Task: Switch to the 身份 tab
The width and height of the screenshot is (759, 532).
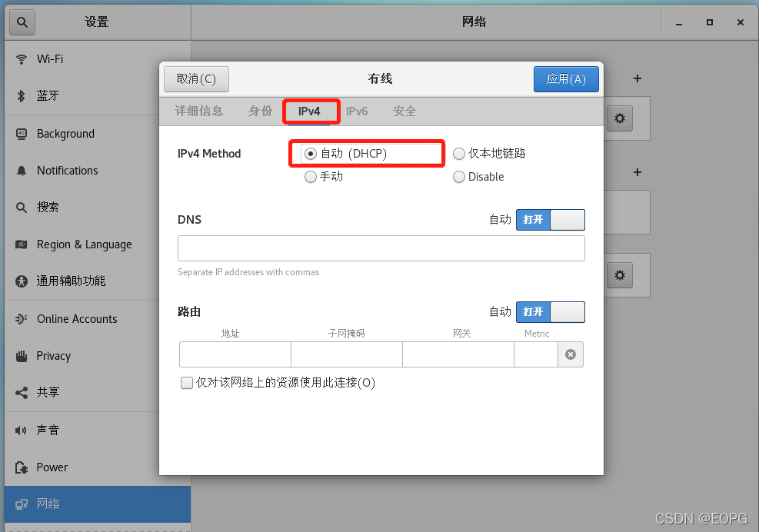Action: (260, 111)
